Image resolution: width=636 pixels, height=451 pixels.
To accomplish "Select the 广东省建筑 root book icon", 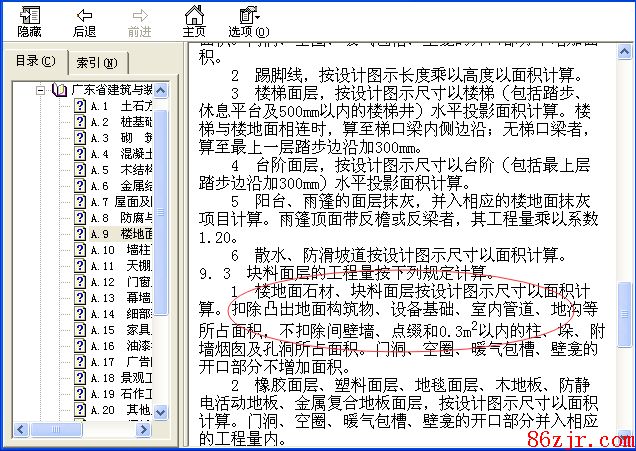I will coord(58,90).
